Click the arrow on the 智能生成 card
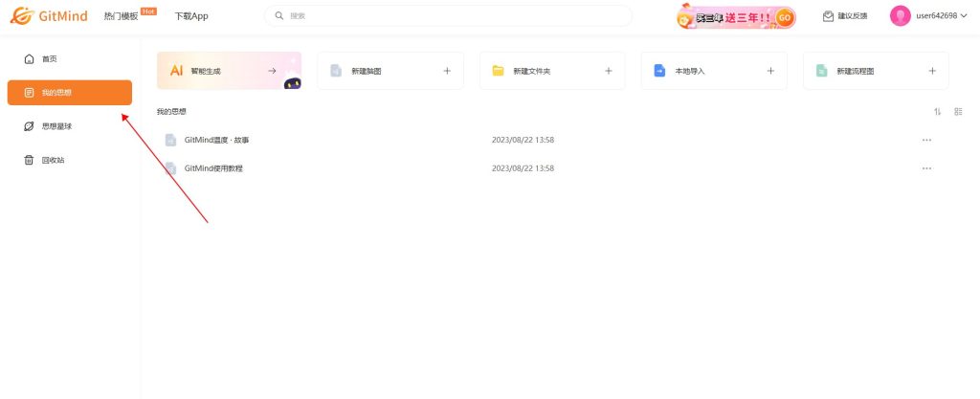 click(x=272, y=71)
